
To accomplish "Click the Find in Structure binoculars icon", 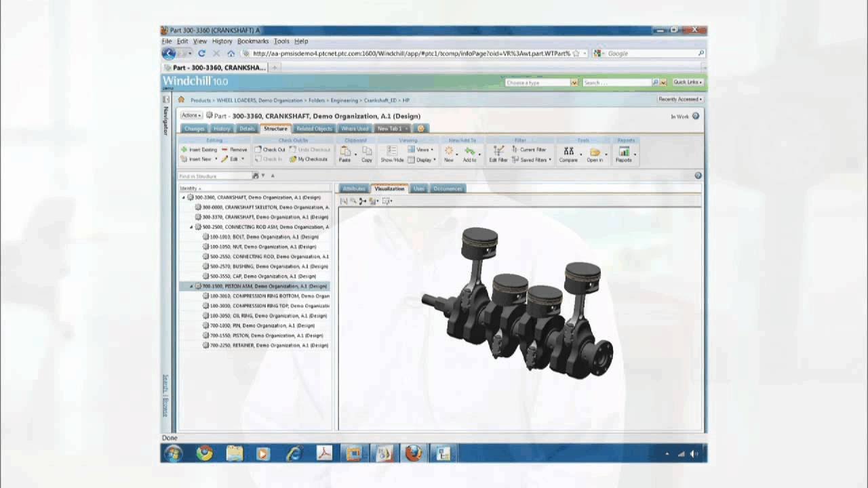I will click(x=256, y=176).
